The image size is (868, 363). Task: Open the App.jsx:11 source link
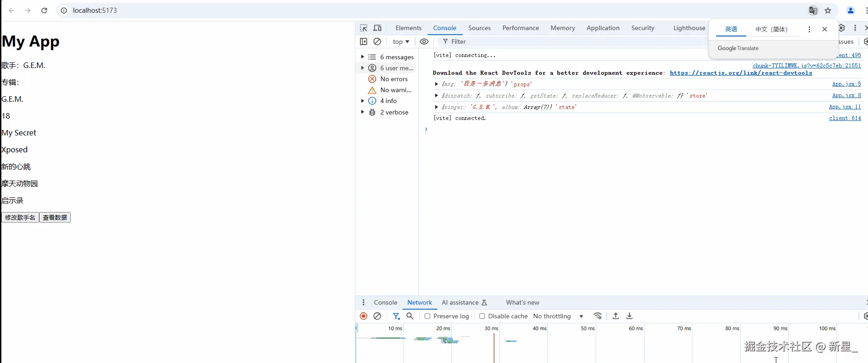[845, 107]
